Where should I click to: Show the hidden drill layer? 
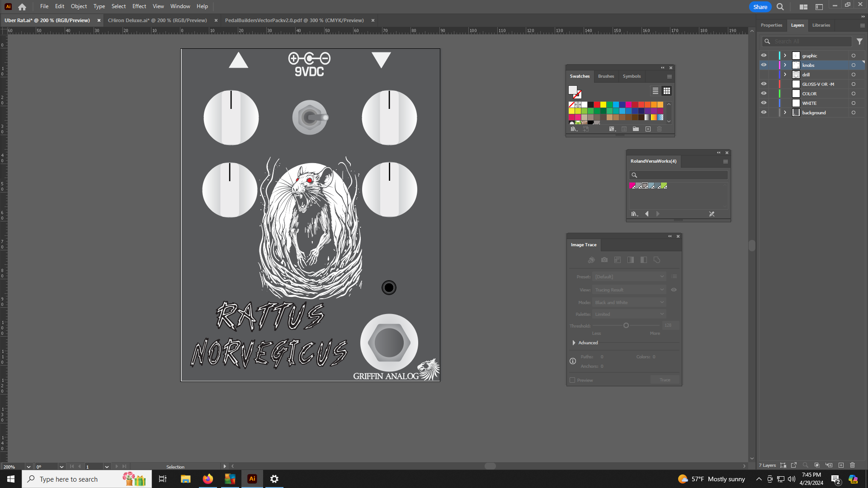pyautogui.click(x=764, y=75)
